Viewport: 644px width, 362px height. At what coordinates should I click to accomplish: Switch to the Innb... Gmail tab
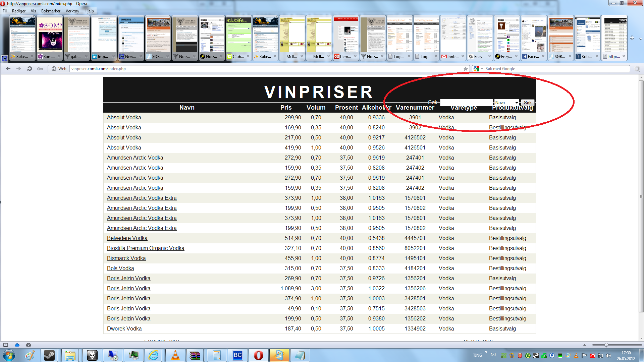pyautogui.click(x=453, y=39)
